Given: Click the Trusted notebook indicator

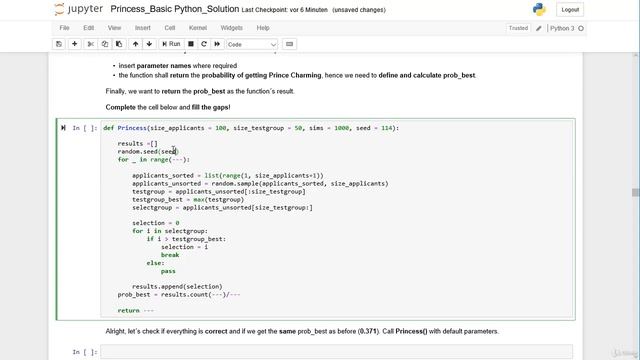Looking at the screenshot, I should (x=518, y=28).
